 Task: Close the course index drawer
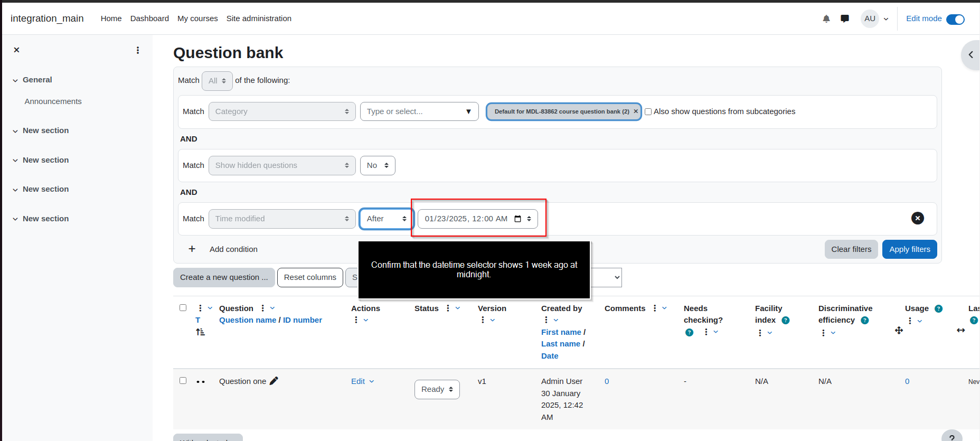coord(17,50)
